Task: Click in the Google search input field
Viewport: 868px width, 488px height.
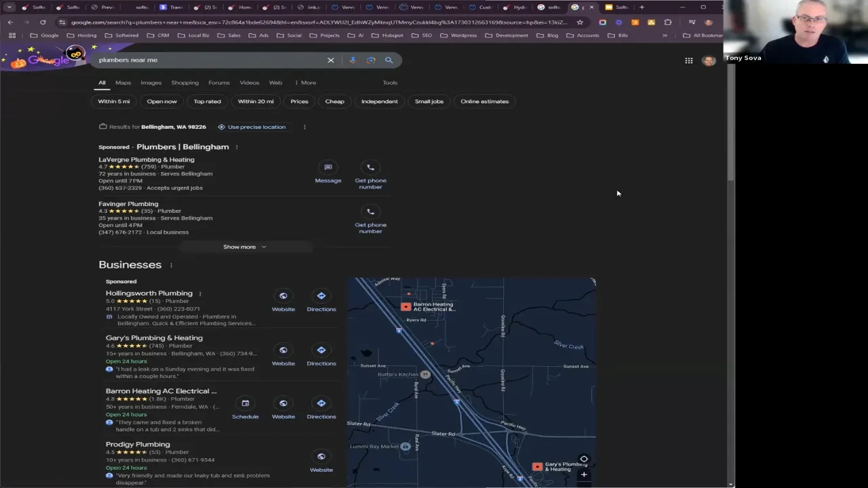Action: [210, 60]
